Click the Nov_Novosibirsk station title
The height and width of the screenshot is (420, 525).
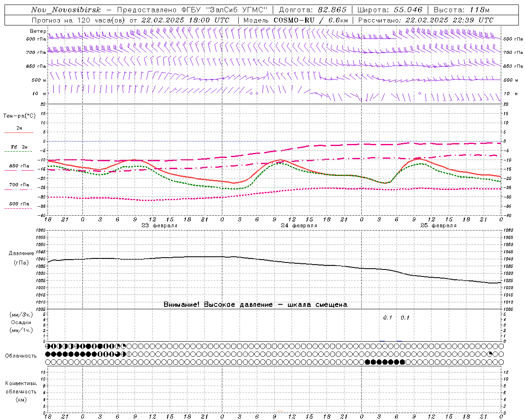tap(66, 10)
